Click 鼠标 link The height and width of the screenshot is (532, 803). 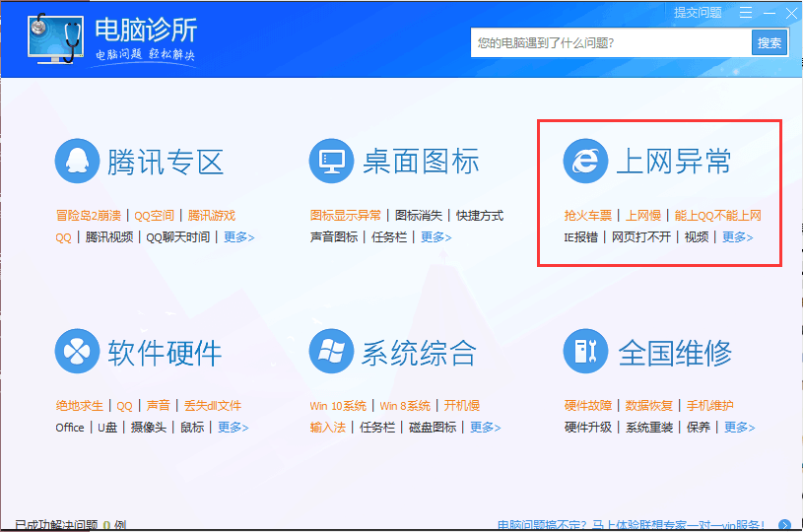tap(192, 428)
